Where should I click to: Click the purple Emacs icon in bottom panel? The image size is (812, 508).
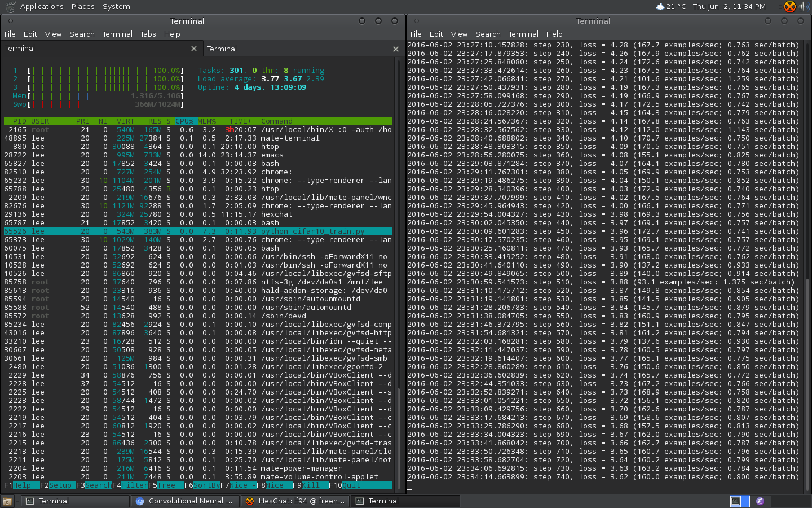coord(760,501)
